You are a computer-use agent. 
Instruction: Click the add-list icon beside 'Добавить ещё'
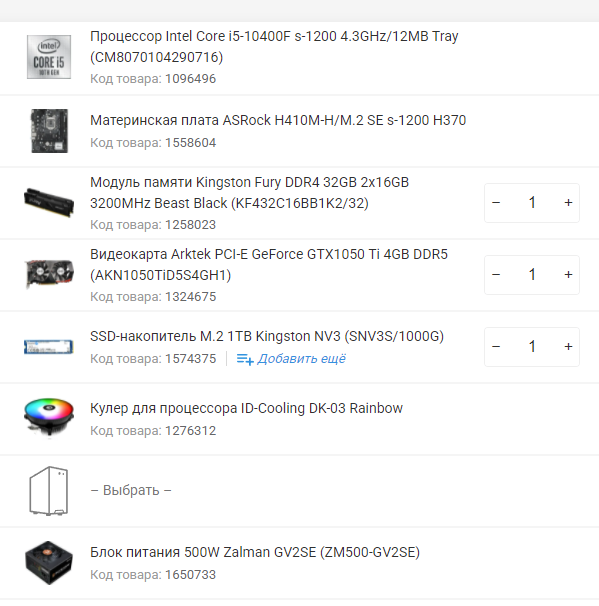[245, 359]
